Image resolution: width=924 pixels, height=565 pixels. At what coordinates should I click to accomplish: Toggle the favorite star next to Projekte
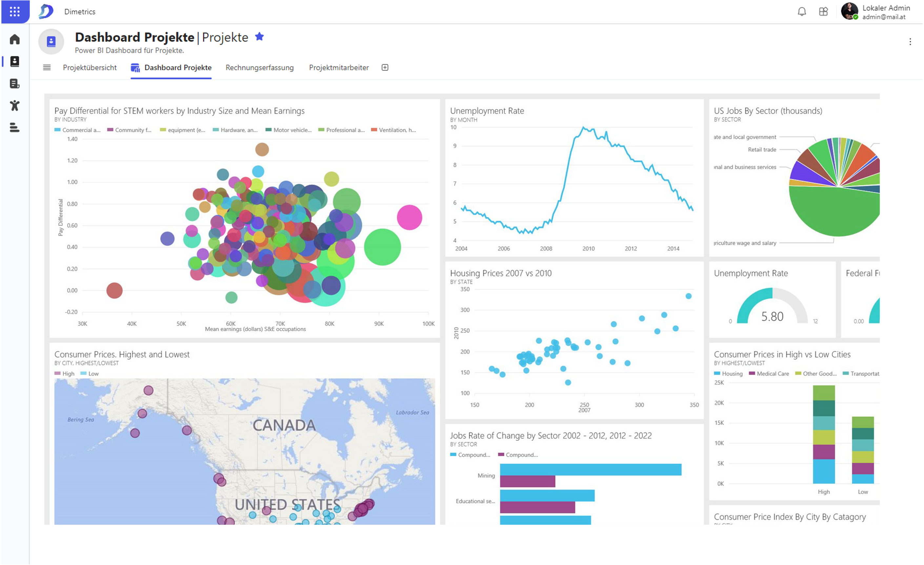259,36
